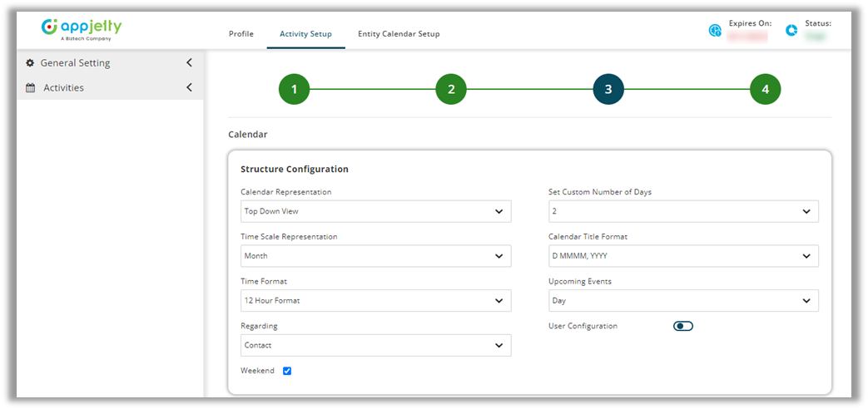Click the Status refresh icon
This screenshot has width=868, height=409.
(x=791, y=31)
